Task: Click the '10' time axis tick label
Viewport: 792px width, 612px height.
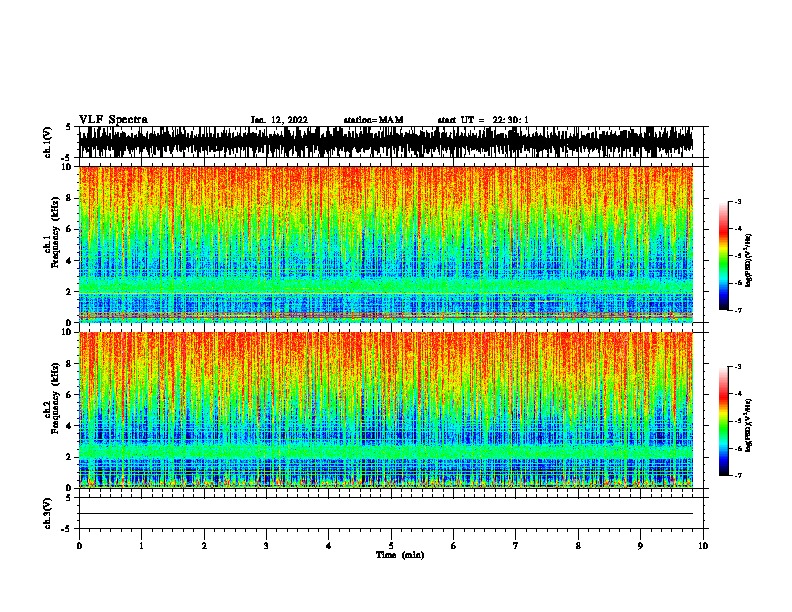Action: (x=703, y=546)
